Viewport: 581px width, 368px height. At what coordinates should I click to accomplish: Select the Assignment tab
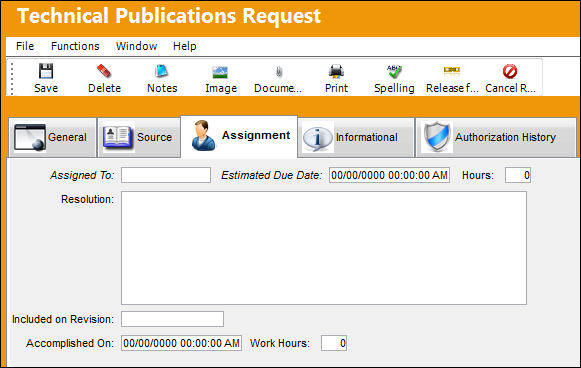pos(239,136)
